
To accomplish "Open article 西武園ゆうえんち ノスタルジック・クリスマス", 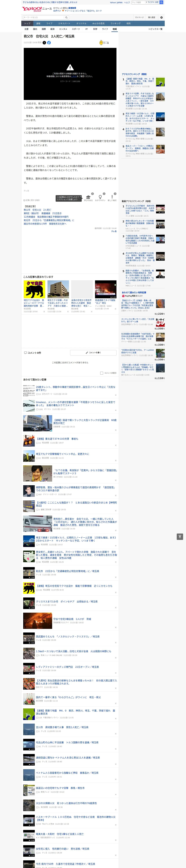I will pyautogui.click(x=68, y=637).
